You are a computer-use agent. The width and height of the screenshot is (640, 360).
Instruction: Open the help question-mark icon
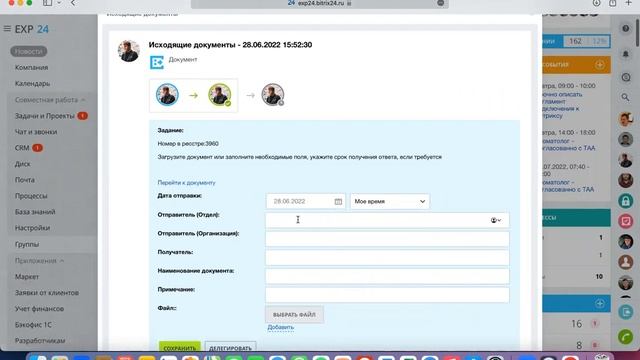point(625,29)
